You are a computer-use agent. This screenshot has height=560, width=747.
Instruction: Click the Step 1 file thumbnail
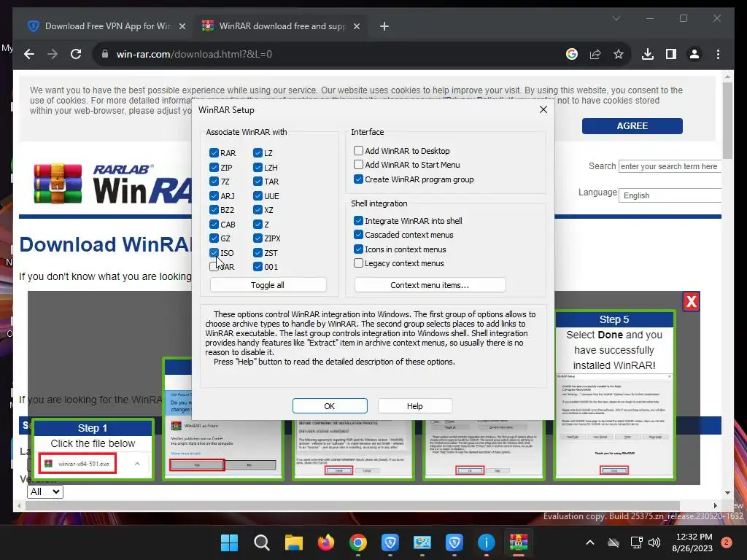(93, 449)
